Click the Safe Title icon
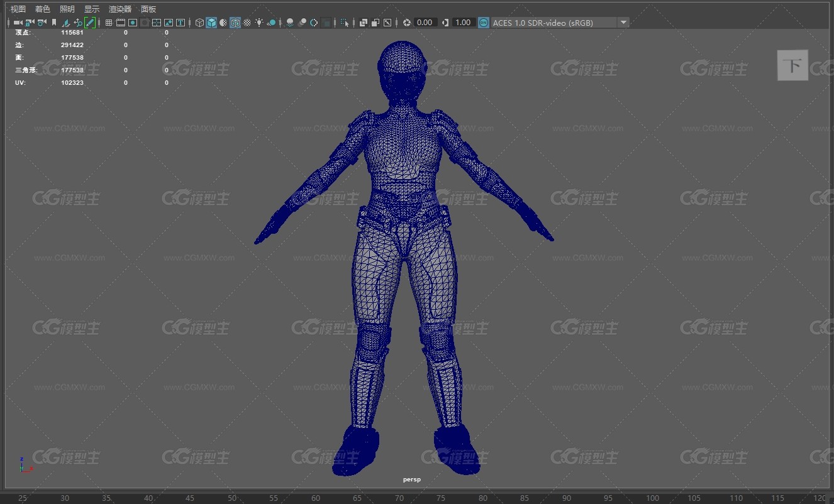This screenshot has height=504, width=834. point(181,23)
